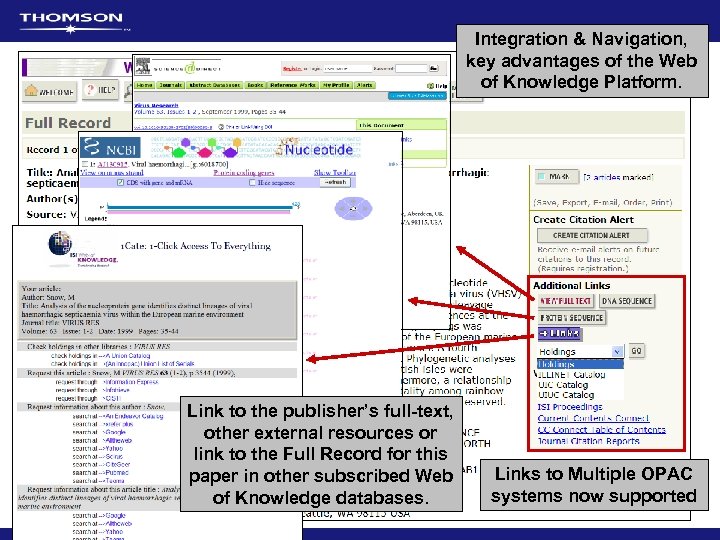This screenshot has width=720, height=540.
Task: Click the NCBI logo
Action: [x=110, y=147]
